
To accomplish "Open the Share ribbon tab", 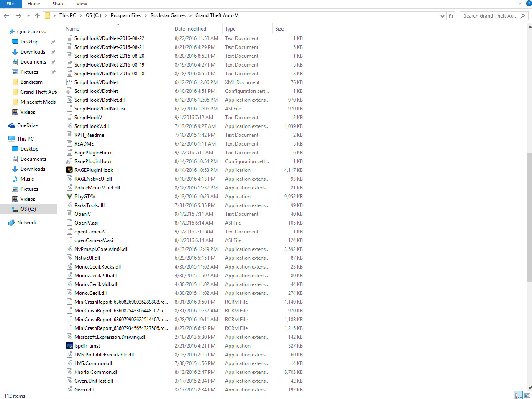I will pos(58,4).
